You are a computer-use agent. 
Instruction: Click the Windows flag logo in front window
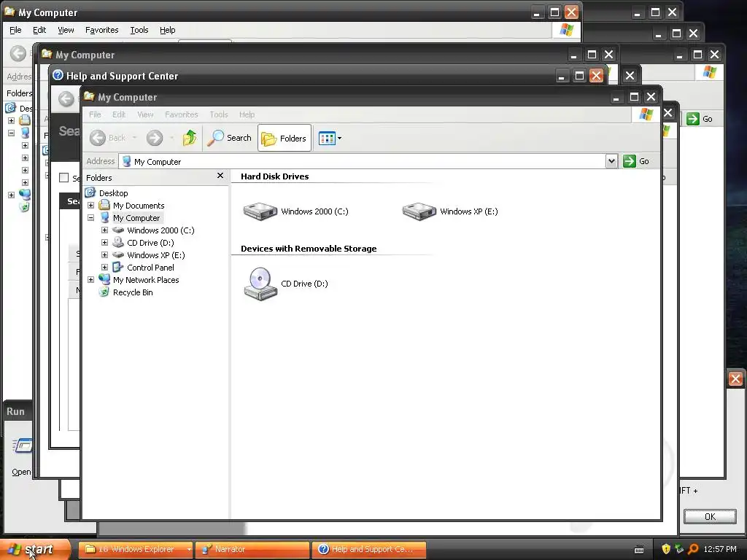coord(646,114)
